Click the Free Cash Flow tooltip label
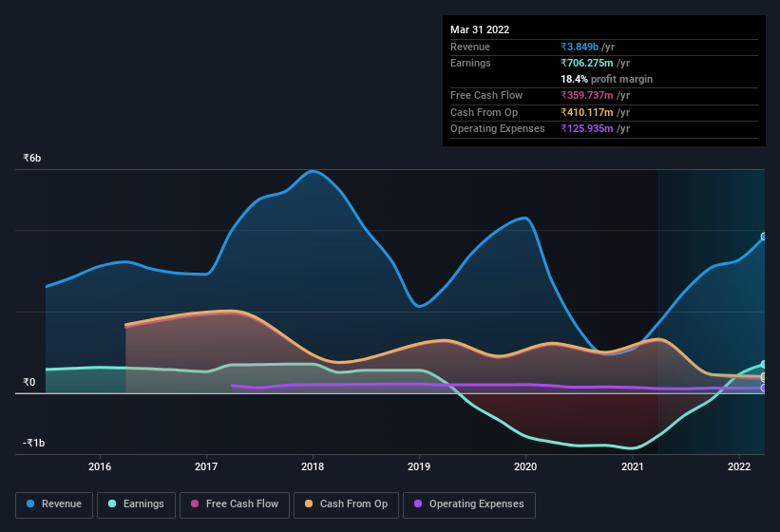The height and width of the screenshot is (532, 780). (486, 95)
